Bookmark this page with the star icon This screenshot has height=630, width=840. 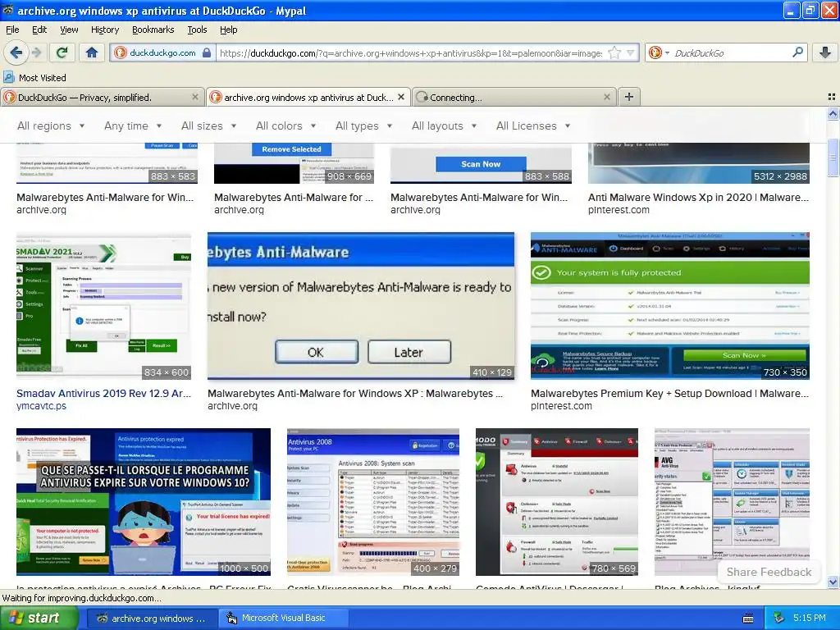[614, 52]
